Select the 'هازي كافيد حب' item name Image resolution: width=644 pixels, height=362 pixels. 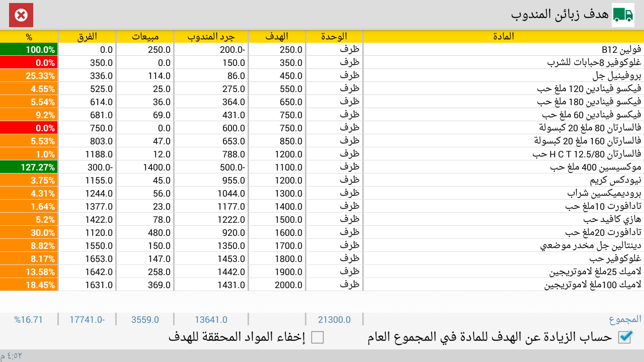click(x=612, y=219)
